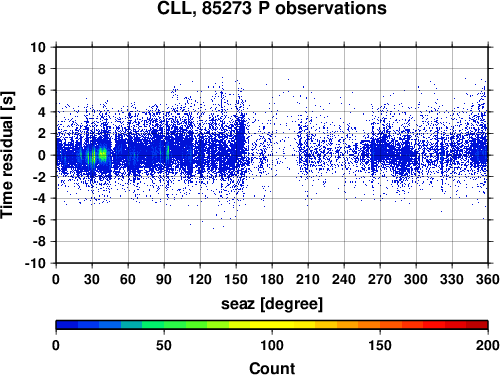Click the green streak near 93 degrees
The width and height of the screenshot is (500, 375).
[x=168, y=151]
